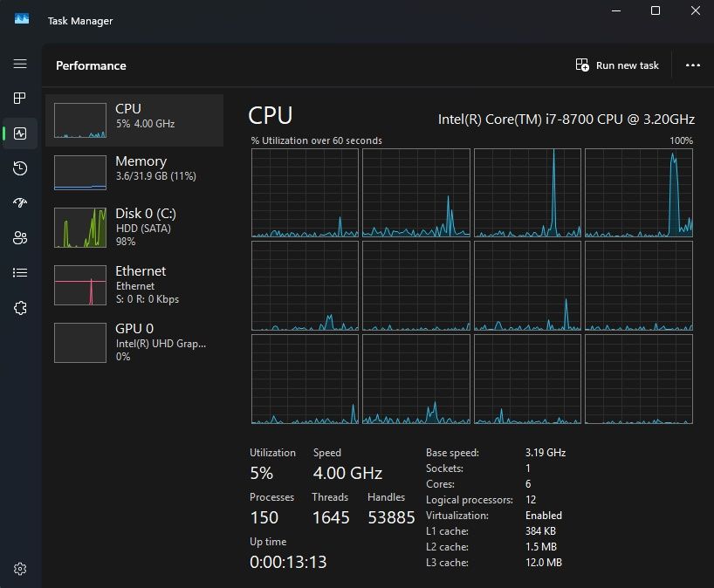Click the Memory mini graph thumbnail
Image resolution: width=714 pixels, height=588 pixels.
point(80,173)
